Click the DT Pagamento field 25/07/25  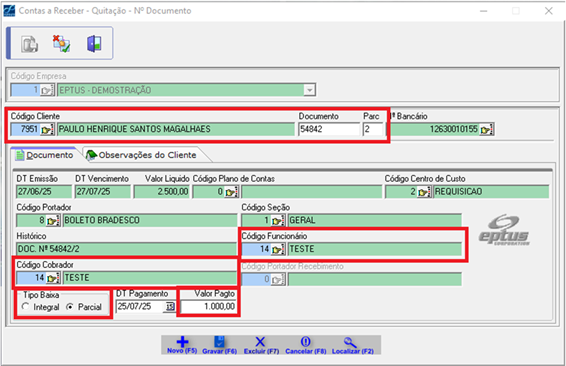(x=140, y=307)
